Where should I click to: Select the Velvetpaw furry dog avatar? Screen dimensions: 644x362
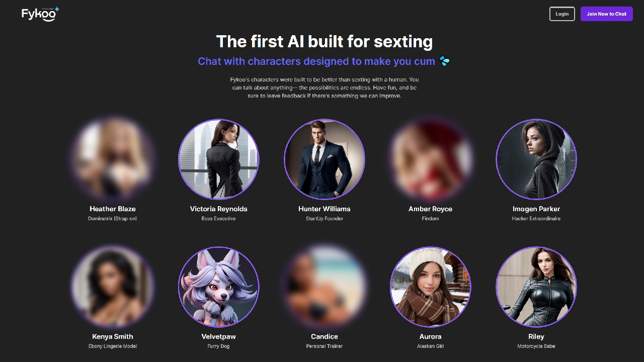pyautogui.click(x=219, y=287)
